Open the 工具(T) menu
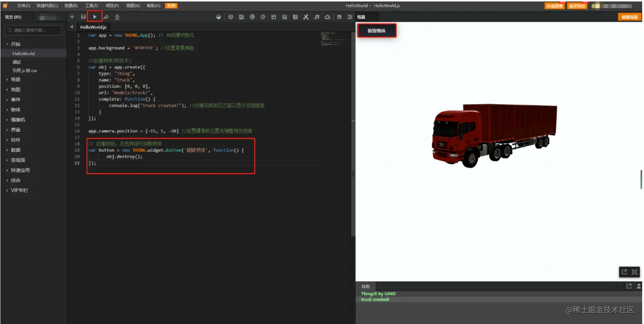The image size is (644, 324). [92, 6]
